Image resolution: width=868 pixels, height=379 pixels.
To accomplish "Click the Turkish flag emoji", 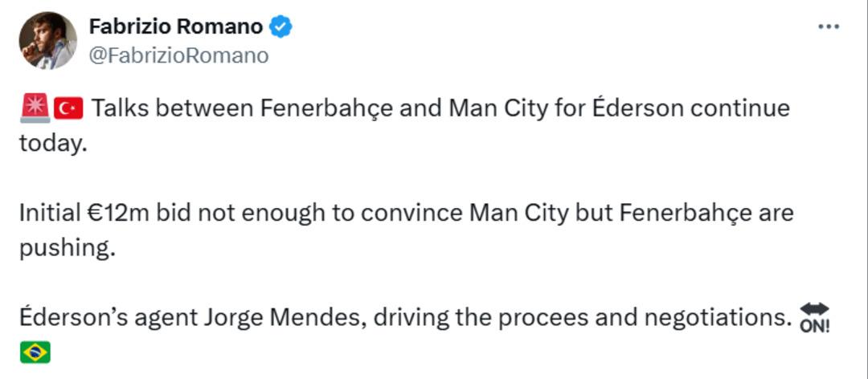I will [x=68, y=109].
